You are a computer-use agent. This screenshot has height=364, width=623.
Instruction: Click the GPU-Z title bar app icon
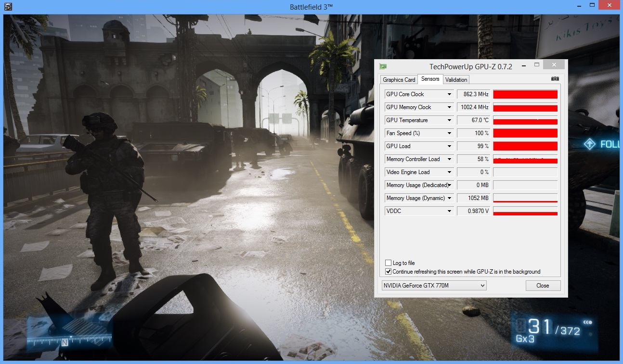tap(383, 66)
